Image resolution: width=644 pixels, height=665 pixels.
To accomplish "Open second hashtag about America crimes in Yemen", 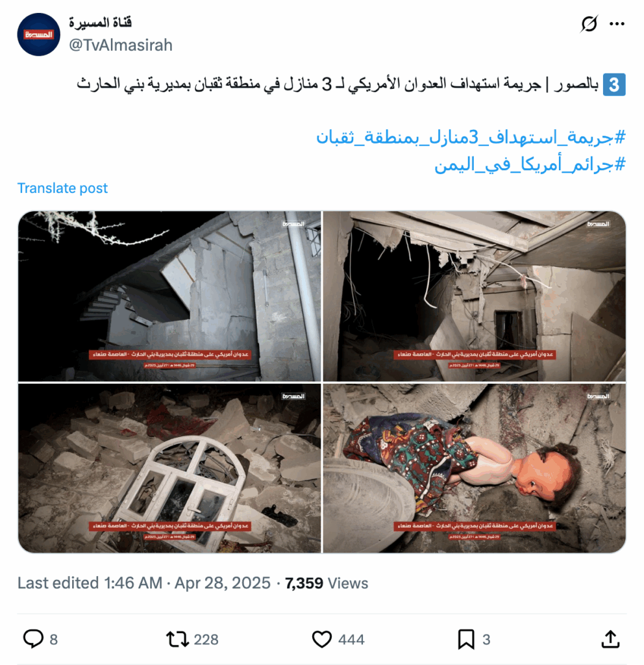I will [x=530, y=164].
